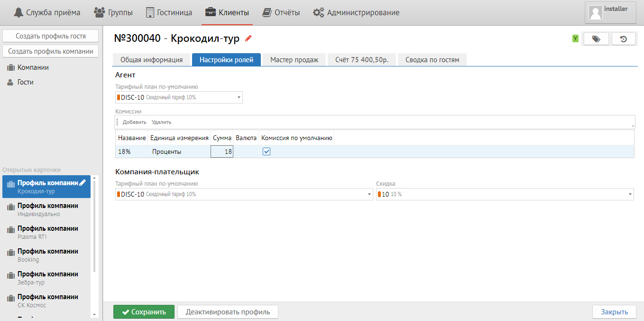Click the pencil icon next to Крокодил-тур title

coord(248,38)
